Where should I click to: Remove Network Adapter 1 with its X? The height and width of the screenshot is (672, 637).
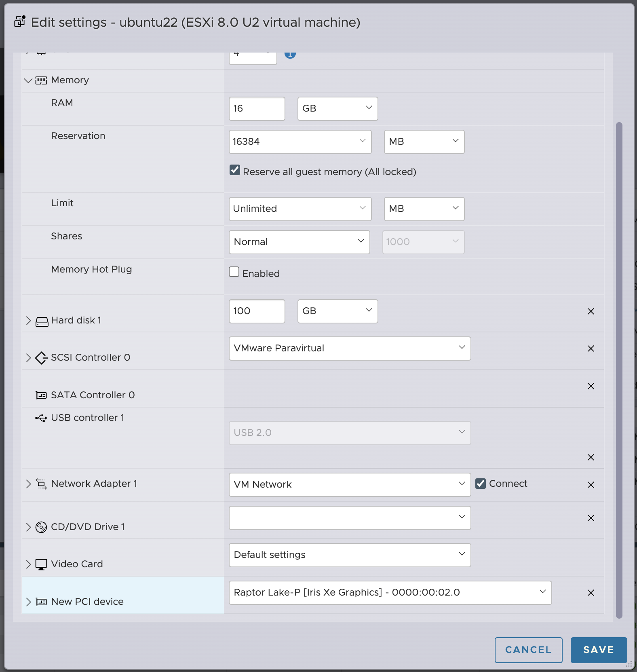coord(591,485)
